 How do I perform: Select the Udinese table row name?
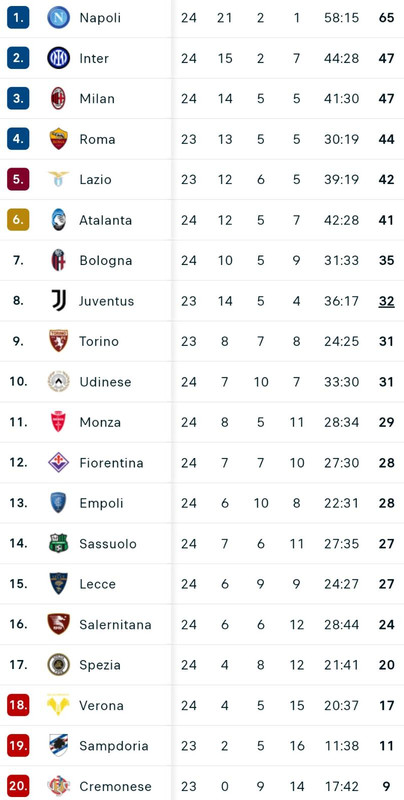point(105,382)
